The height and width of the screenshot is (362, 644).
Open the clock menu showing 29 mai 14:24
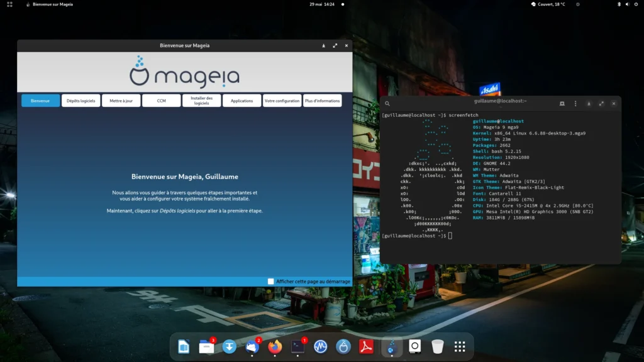[322, 4]
